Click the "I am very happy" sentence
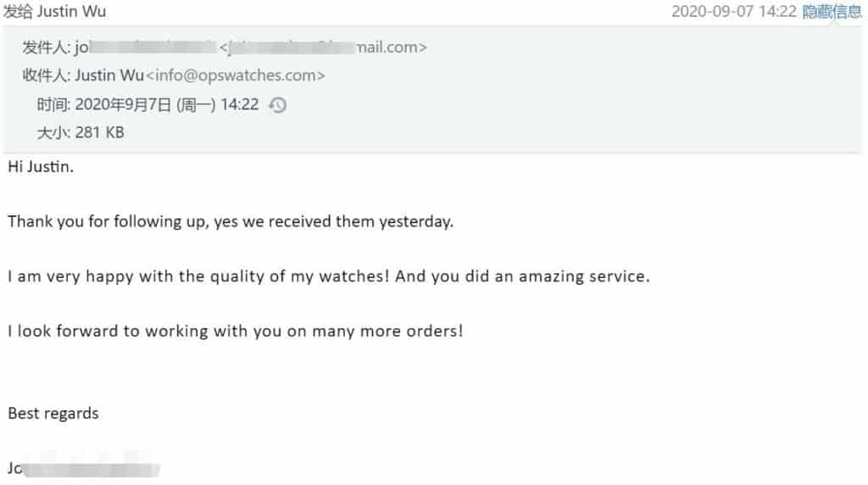This screenshot has height=485, width=868. (328, 277)
